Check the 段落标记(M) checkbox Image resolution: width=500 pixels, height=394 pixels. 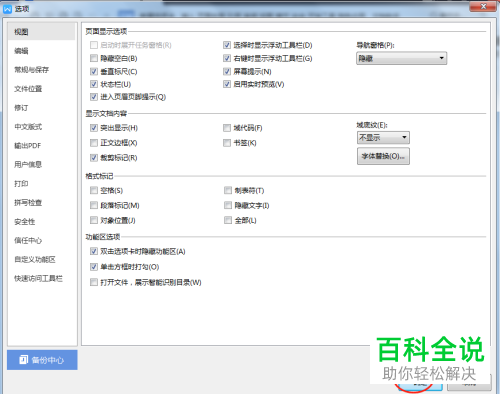pos(94,205)
